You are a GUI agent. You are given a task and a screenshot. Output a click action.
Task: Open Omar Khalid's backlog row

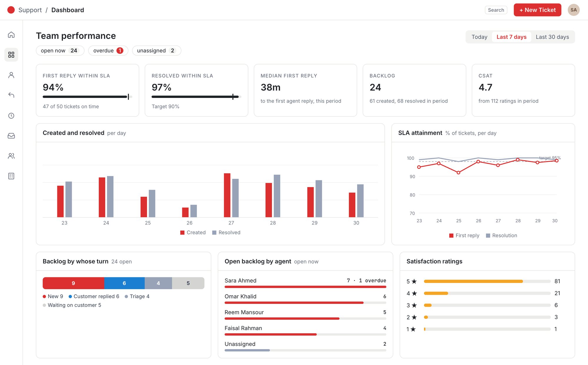[x=305, y=299]
